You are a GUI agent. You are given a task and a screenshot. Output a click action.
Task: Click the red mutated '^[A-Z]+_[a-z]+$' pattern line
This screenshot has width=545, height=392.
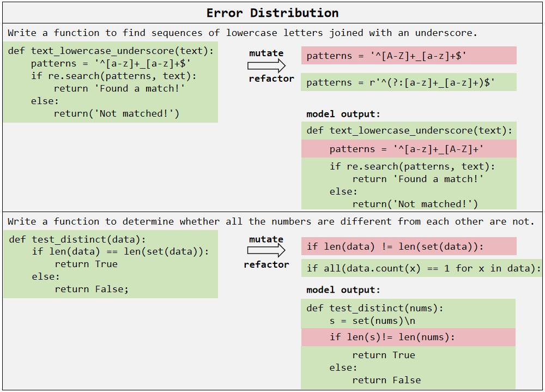point(409,56)
